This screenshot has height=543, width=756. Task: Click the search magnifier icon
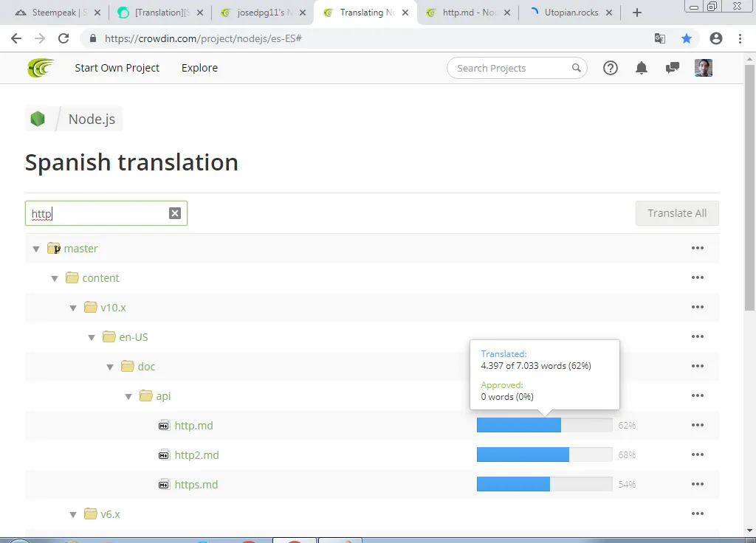[576, 68]
